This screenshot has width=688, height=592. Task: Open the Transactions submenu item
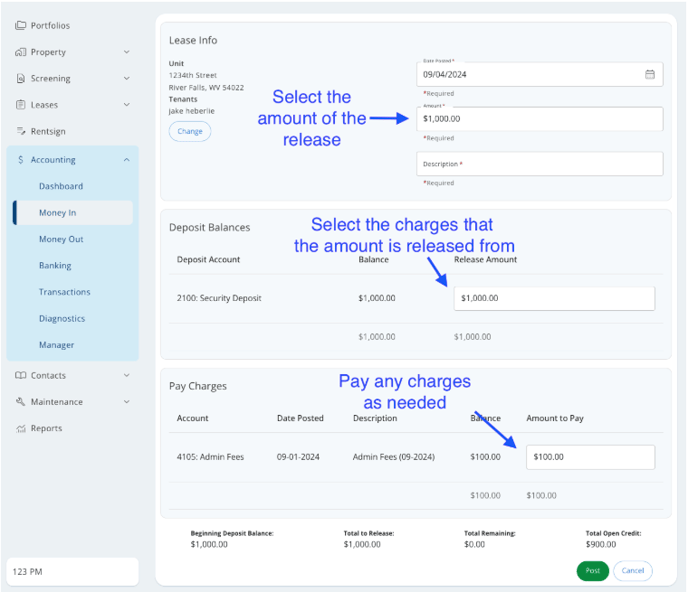(64, 292)
